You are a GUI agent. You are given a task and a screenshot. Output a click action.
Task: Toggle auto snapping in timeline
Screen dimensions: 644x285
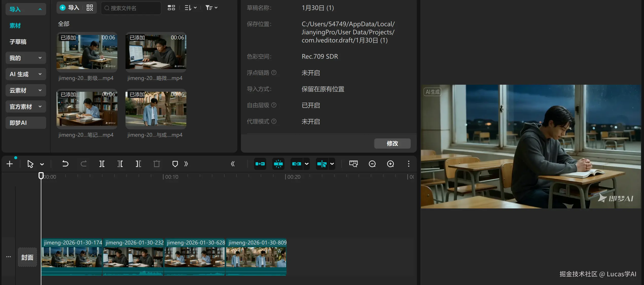click(x=278, y=164)
